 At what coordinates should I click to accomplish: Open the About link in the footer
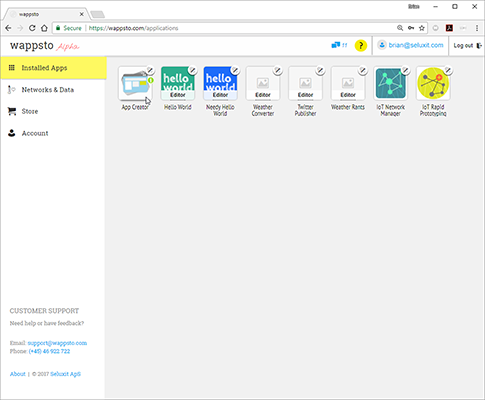18,374
